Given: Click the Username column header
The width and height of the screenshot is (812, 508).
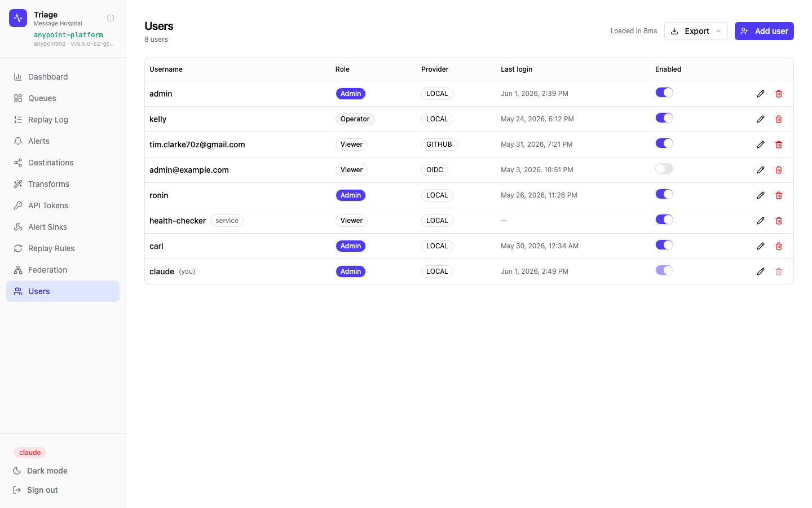Looking at the screenshot, I should [166, 69].
